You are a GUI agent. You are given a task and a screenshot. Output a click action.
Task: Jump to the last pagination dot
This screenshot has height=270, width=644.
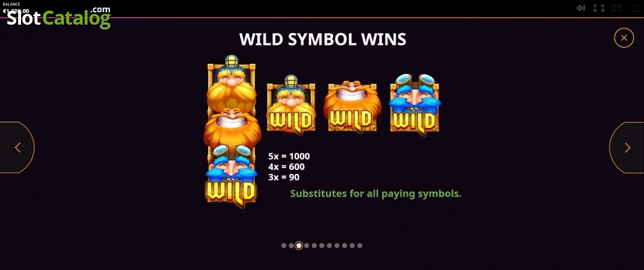click(x=360, y=245)
